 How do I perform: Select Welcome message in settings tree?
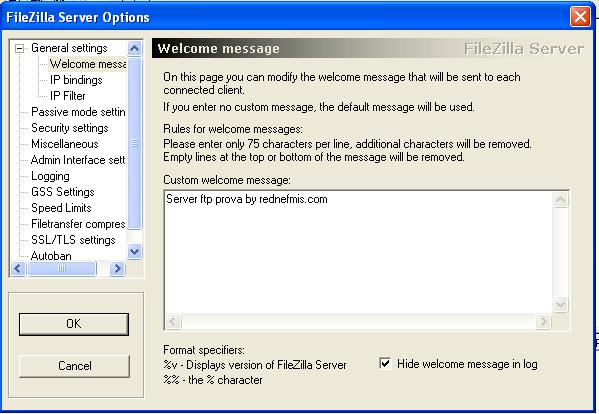coord(87,64)
